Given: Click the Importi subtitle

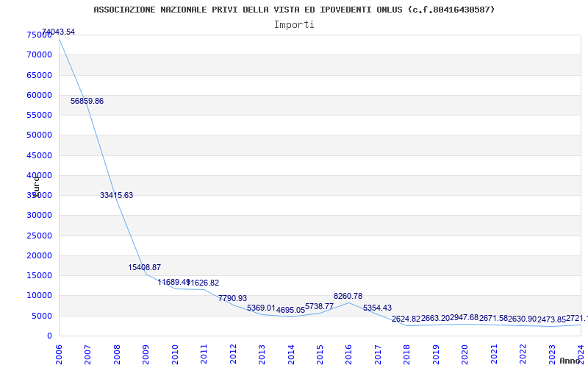Looking at the screenshot, I should tap(294, 25).
